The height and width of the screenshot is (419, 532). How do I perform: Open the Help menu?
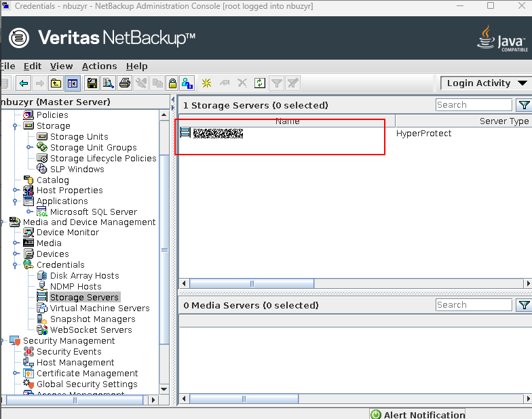[x=137, y=66]
